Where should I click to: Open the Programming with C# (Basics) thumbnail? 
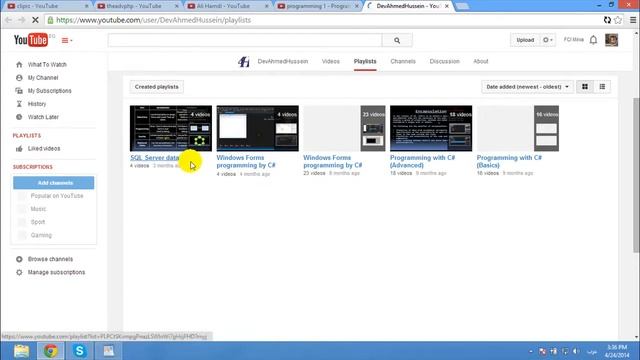pos(518,128)
